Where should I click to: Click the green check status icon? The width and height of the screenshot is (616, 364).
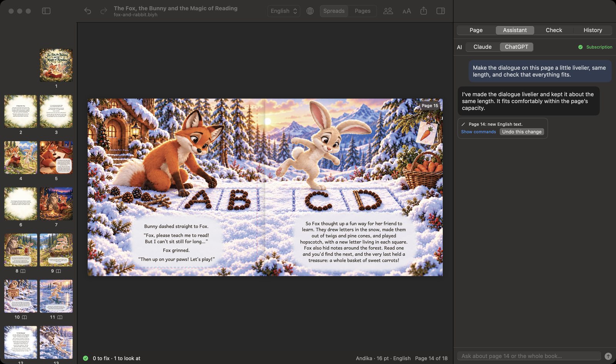[85, 358]
